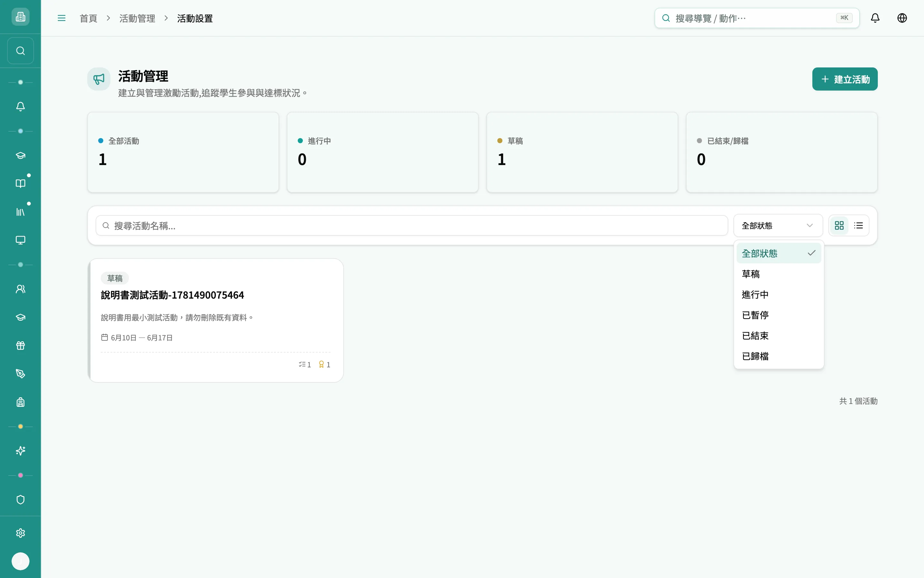Image resolution: width=924 pixels, height=578 pixels.
Task: Select 全部狀態 option in dropdown list
Action: click(x=779, y=253)
